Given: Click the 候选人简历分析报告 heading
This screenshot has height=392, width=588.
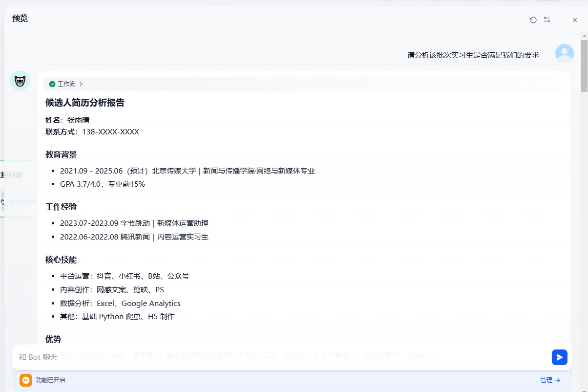Looking at the screenshot, I should coord(85,103).
